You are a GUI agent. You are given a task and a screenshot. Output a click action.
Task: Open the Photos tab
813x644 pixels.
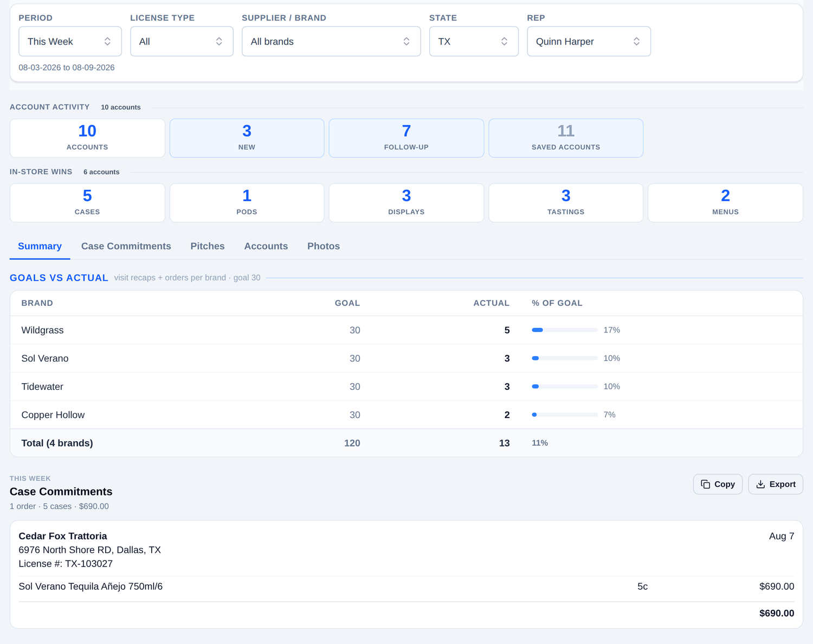click(324, 246)
